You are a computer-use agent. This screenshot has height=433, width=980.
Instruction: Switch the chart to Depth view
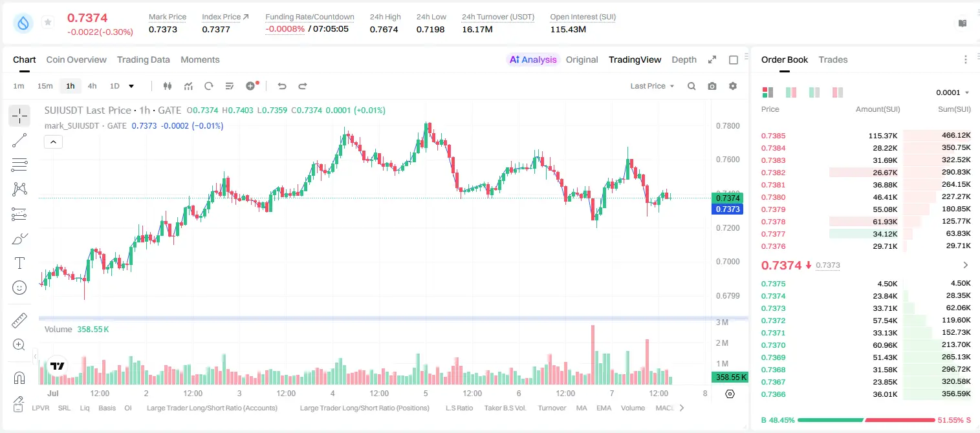coord(684,59)
